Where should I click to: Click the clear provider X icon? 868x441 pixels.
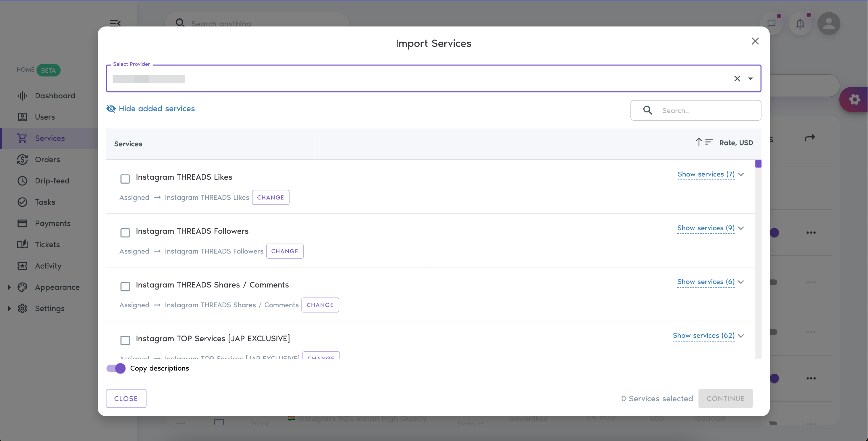click(737, 78)
